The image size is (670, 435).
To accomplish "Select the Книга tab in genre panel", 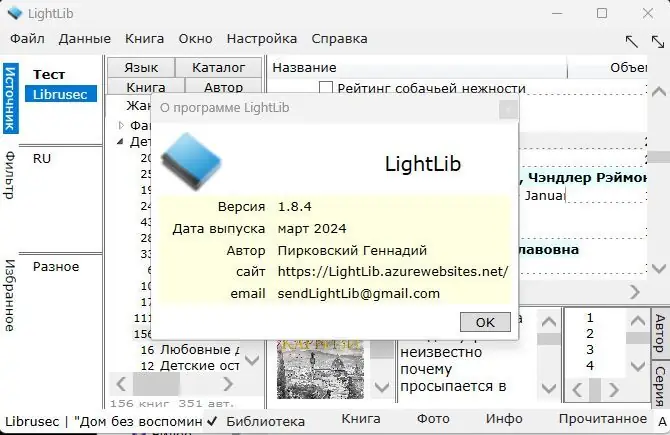I will (x=146, y=86).
